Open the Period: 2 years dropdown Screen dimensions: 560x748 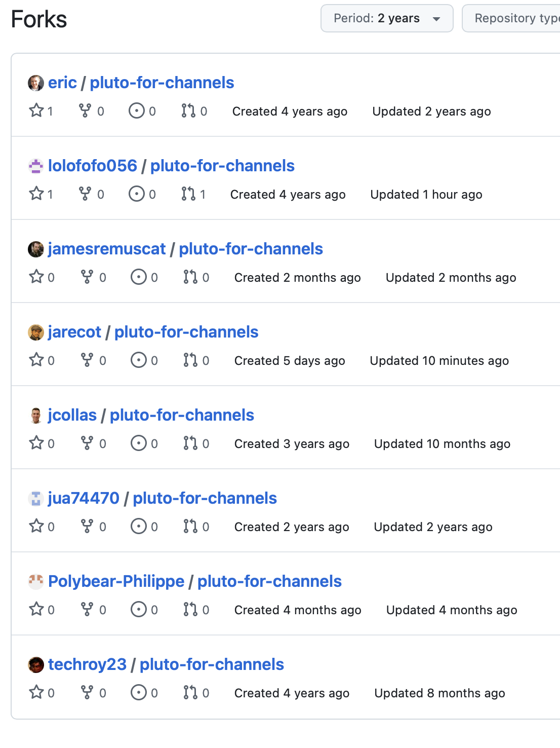[x=386, y=19]
